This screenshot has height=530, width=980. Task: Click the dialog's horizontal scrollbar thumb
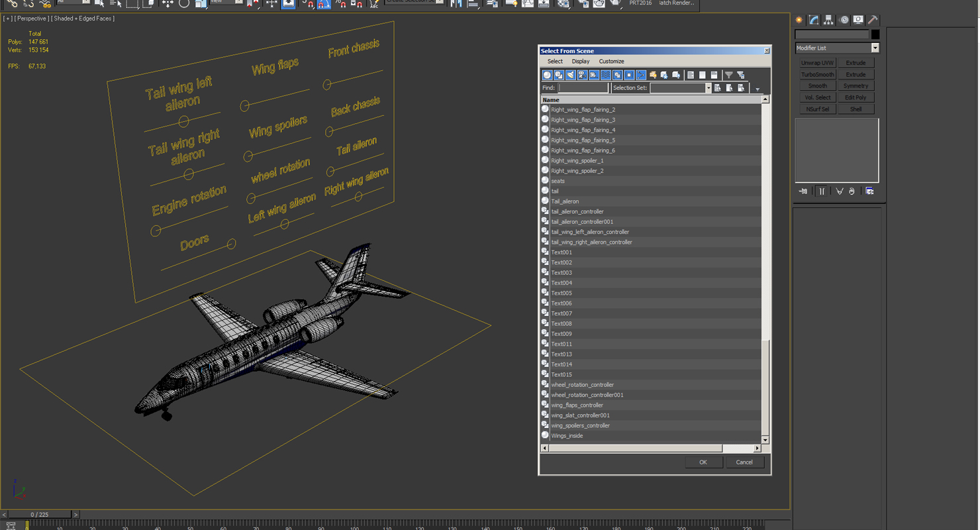point(636,449)
